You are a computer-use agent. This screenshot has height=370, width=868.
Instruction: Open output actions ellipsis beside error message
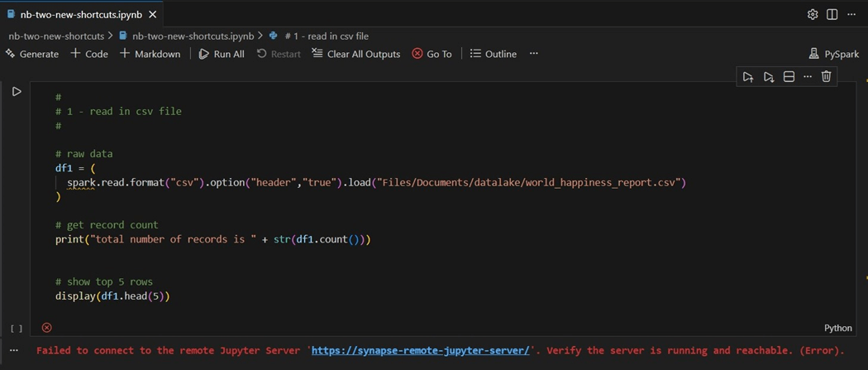click(x=14, y=350)
